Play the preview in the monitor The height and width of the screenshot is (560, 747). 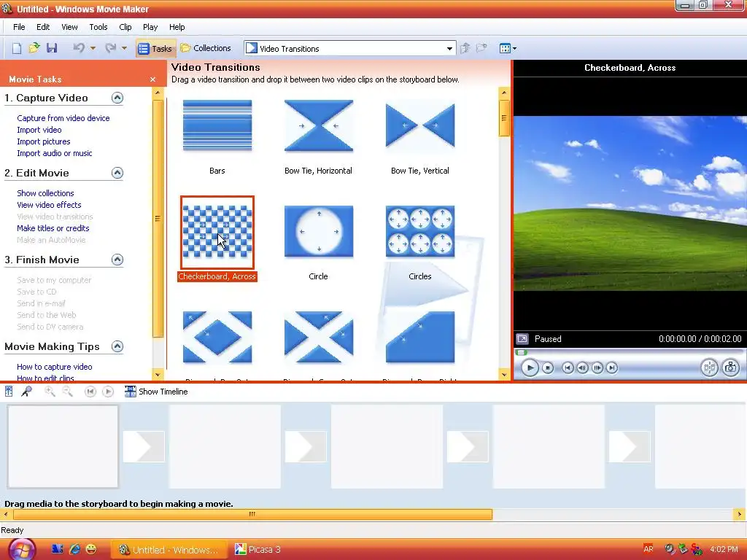point(530,367)
